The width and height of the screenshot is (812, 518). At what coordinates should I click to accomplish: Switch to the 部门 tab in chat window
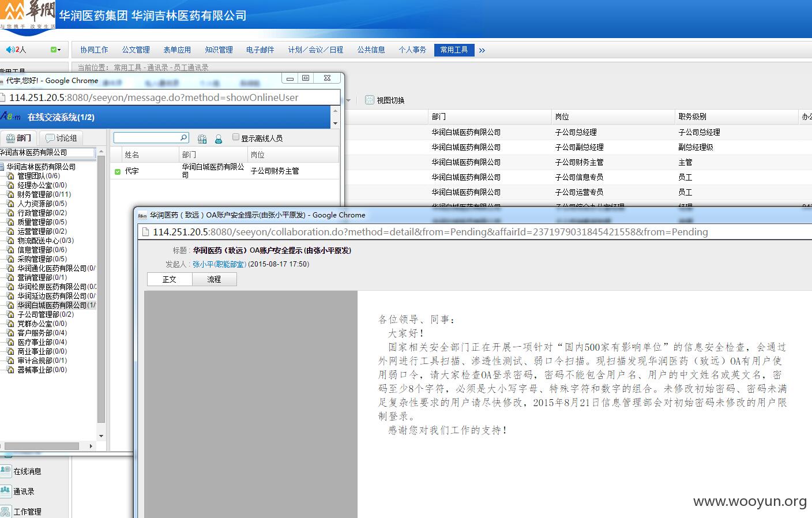point(18,138)
